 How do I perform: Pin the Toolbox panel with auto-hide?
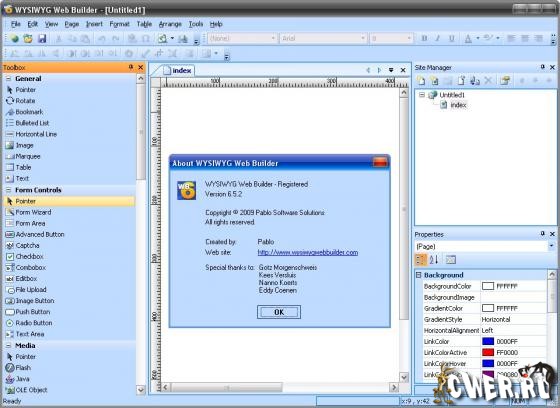(x=131, y=67)
